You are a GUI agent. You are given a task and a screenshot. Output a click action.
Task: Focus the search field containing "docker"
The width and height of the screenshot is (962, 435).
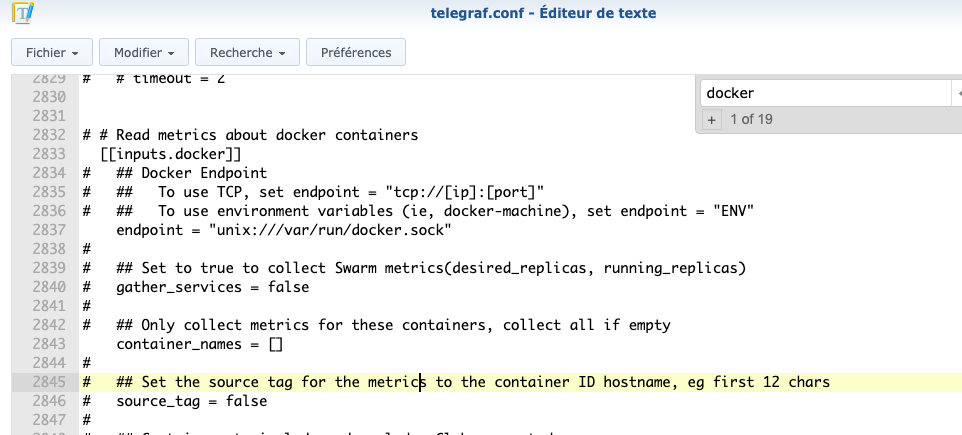(820, 93)
